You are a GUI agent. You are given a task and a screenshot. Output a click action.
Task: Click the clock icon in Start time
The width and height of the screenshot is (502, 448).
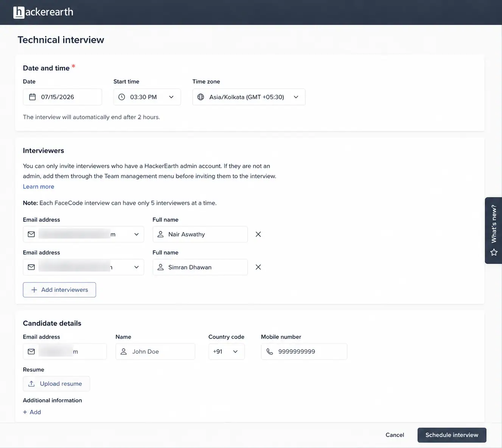122,97
